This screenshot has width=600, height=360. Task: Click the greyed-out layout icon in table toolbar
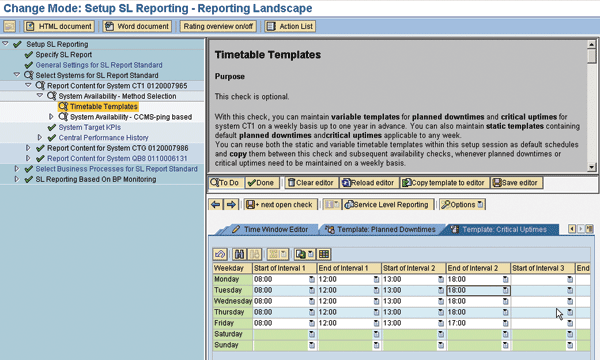click(x=277, y=254)
